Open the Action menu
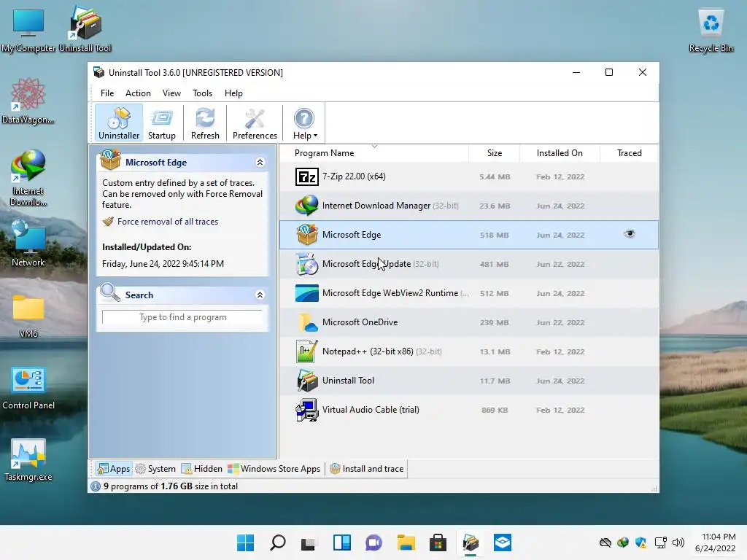The image size is (747, 560). coord(138,93)
